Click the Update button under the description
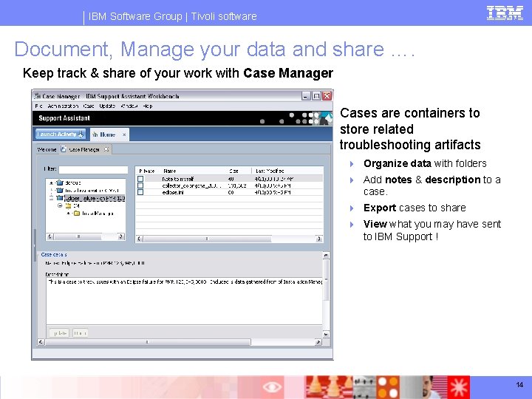Viewport: 532px width, 399px height. pos(59,333)
